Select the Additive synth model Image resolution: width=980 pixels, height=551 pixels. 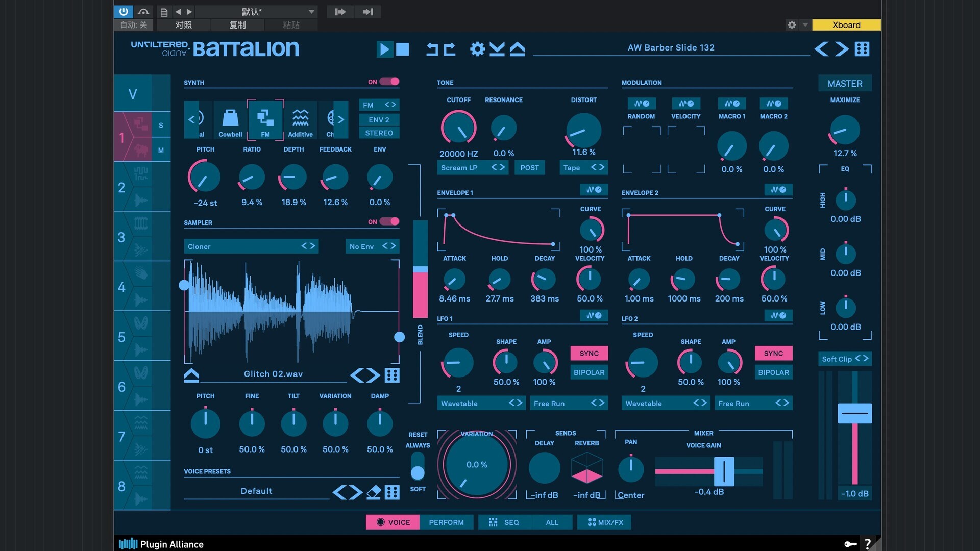[300, 120]
